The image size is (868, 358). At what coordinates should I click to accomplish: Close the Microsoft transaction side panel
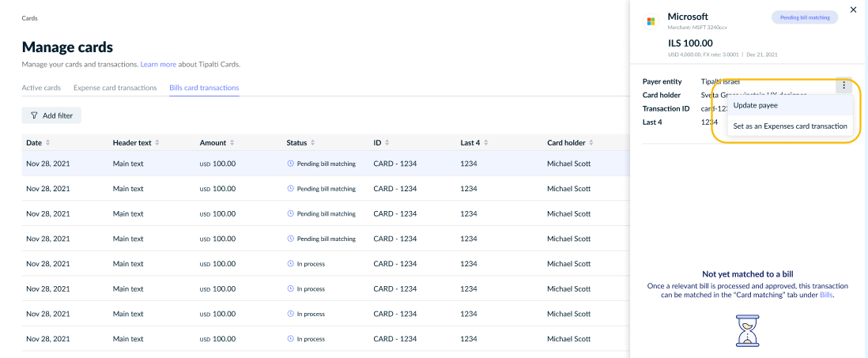(853, 10)
